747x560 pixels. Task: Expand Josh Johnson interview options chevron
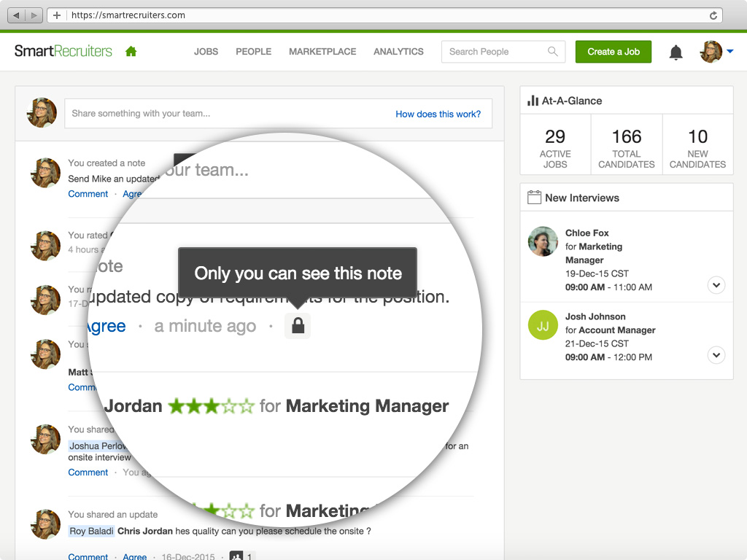pyautogui.click(x=716, y=355)
